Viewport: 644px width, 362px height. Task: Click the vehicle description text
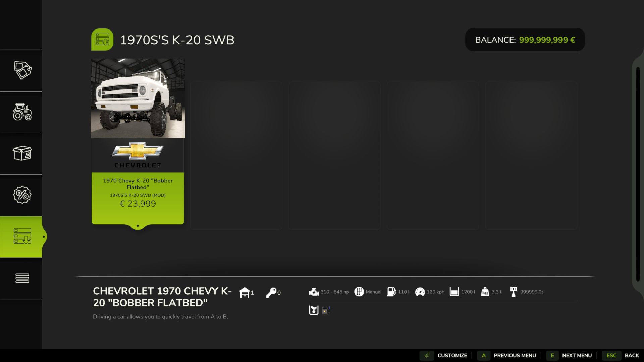tap(160, 317)
